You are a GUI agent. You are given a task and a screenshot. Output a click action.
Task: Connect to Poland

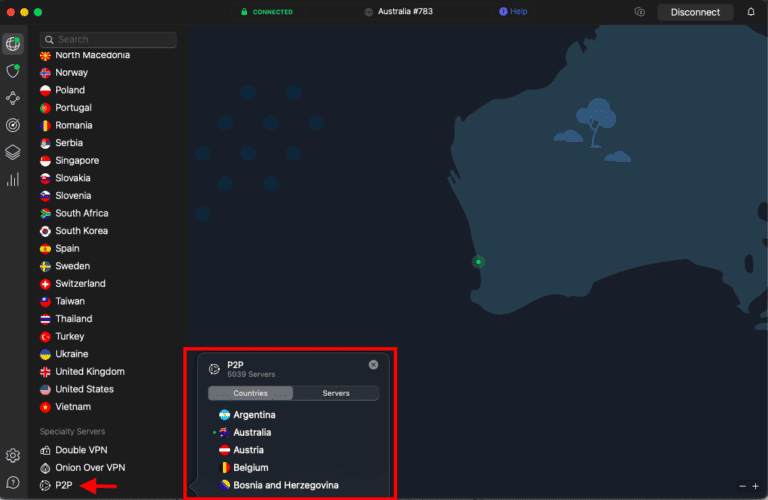pos(70,90)
